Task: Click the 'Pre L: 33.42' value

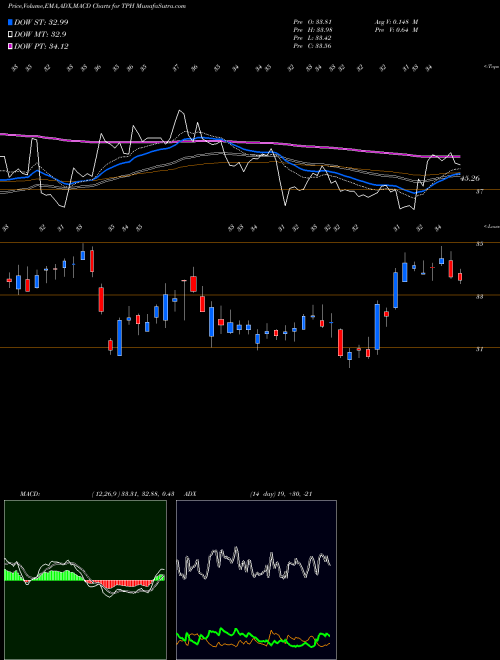Action: pyautogui.click(x=312, y=38)
